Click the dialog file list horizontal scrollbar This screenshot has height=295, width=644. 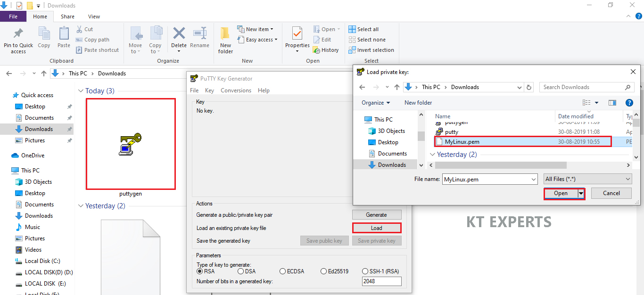(501, 165)
